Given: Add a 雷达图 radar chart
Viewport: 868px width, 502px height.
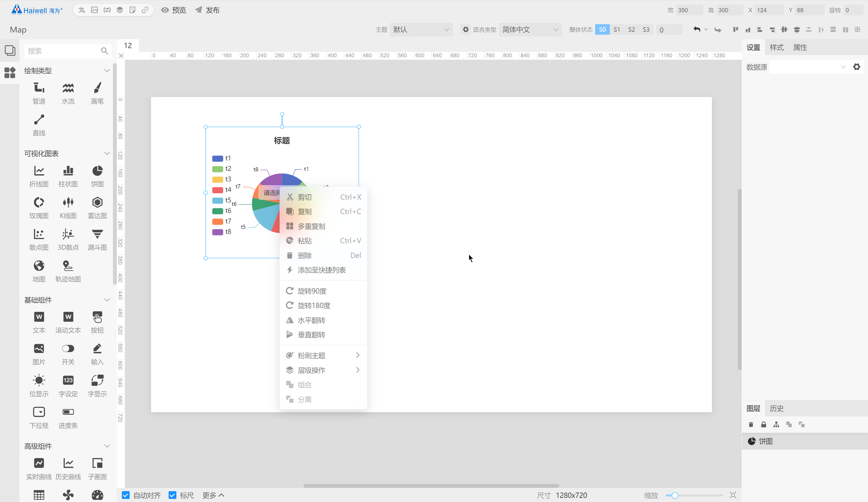Looking at the screenshot, I should (97, 207).
